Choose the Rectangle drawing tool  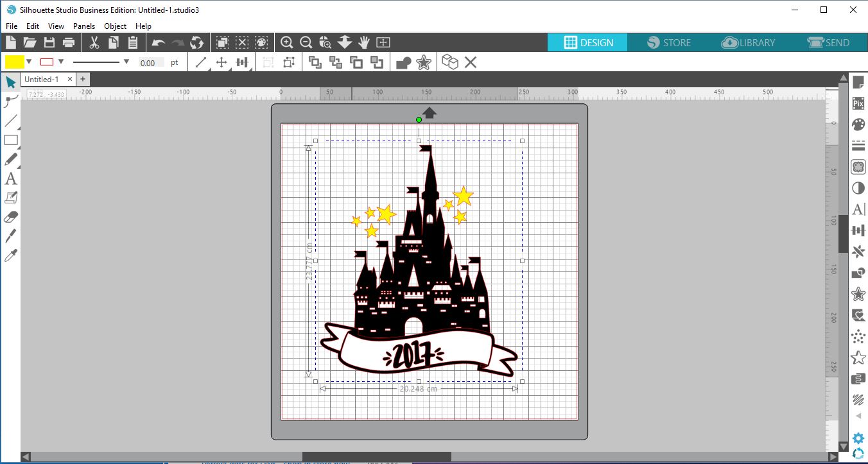pos(11,140)
